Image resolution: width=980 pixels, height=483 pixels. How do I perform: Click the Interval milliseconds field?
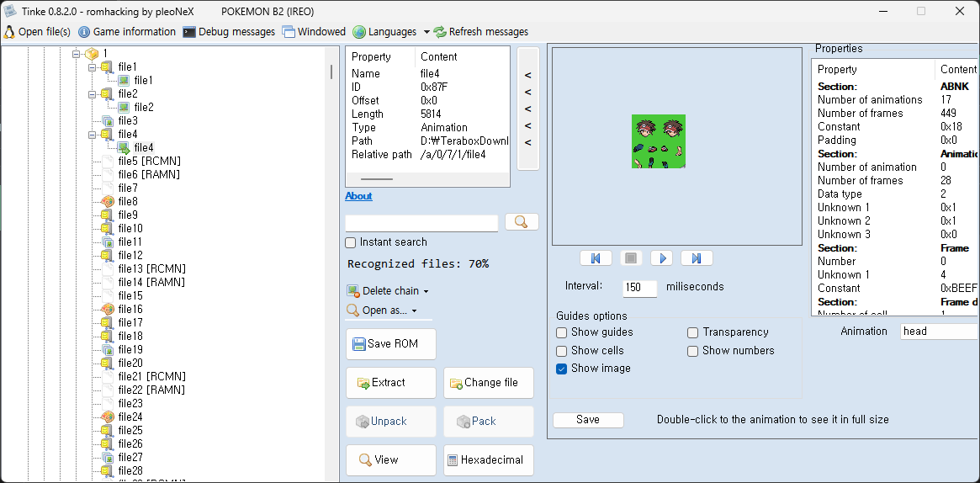point(640,288)
